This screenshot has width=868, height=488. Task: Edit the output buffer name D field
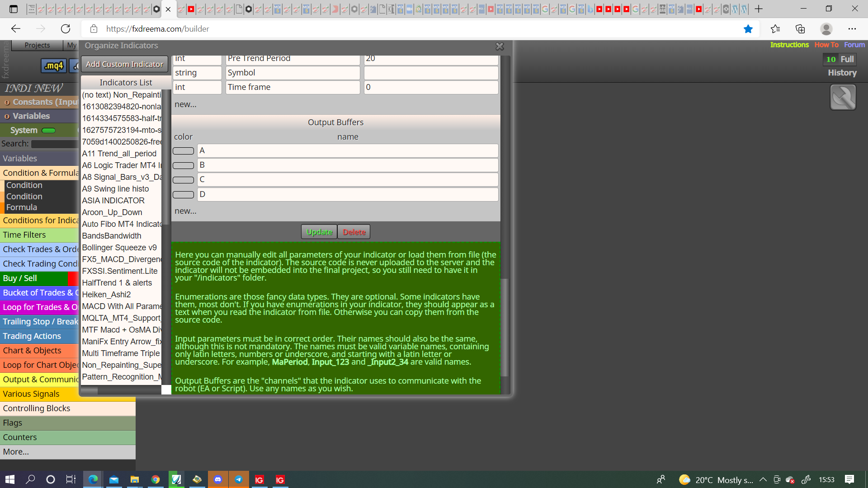tap(348, 194)
